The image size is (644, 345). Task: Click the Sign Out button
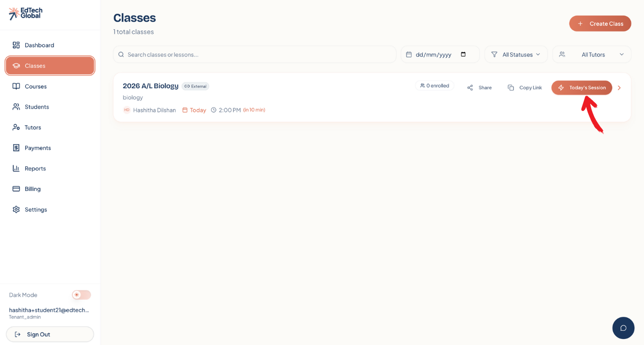coord(50,334)
